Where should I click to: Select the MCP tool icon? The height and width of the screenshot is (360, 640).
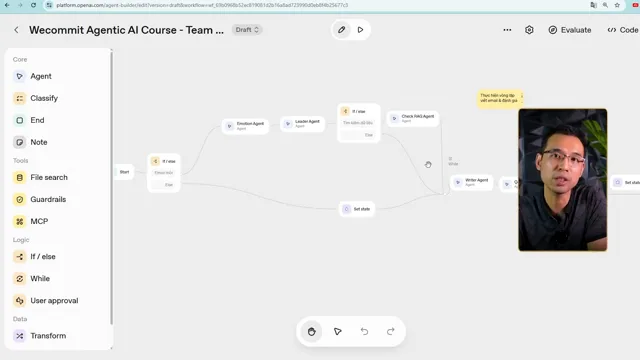tap(19, 222)
